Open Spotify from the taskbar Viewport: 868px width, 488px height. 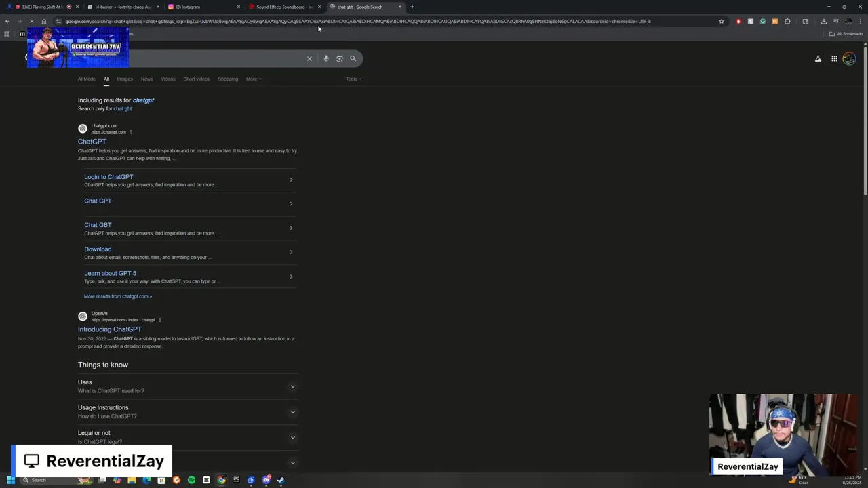[191, 480]
